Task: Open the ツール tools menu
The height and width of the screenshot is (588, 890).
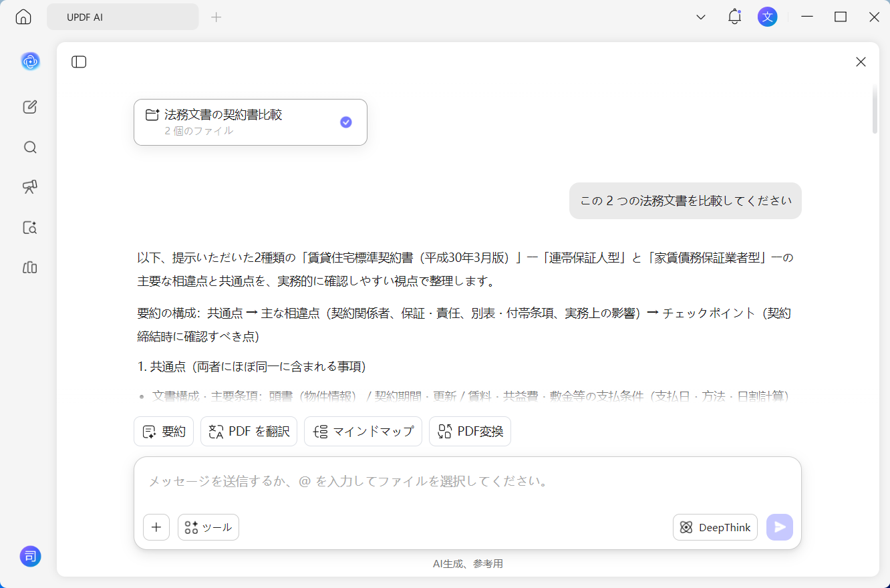Action: pos(208,527)
